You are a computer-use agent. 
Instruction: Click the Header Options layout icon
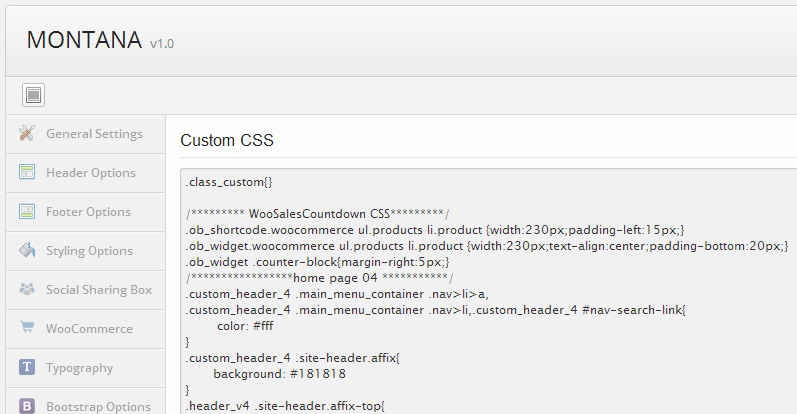click(x=27, y=173)
